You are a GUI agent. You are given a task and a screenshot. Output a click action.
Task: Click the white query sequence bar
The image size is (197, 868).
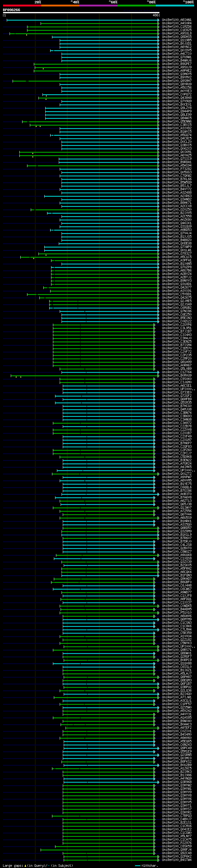click(x=81, y=13)
